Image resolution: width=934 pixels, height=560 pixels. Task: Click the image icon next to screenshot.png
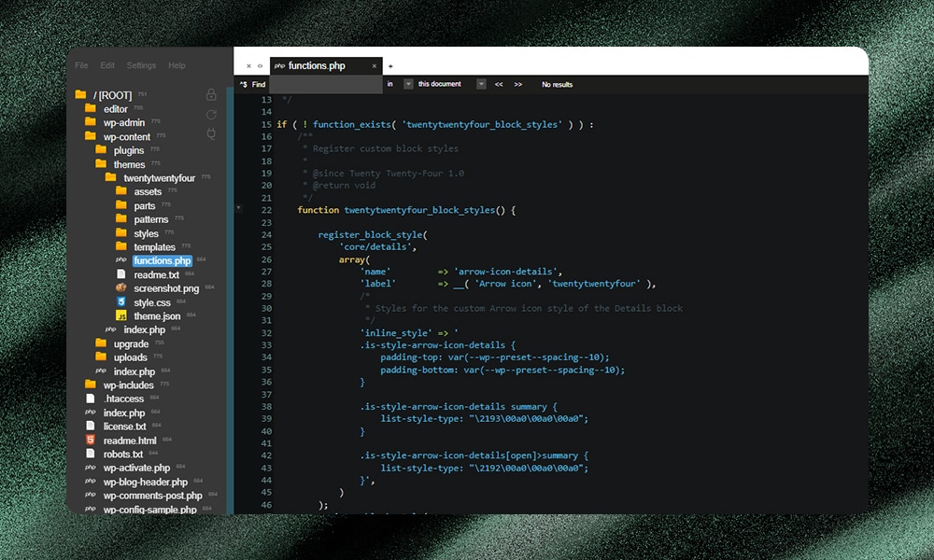tap(120, 288)
